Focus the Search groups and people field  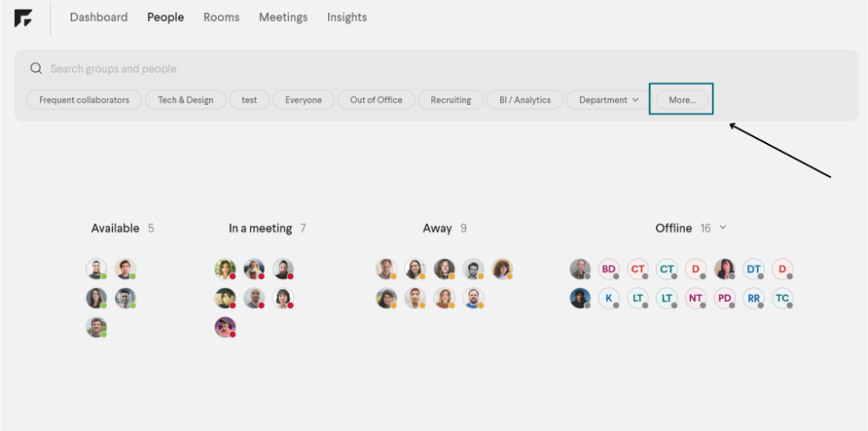click(x=347, y=69)
